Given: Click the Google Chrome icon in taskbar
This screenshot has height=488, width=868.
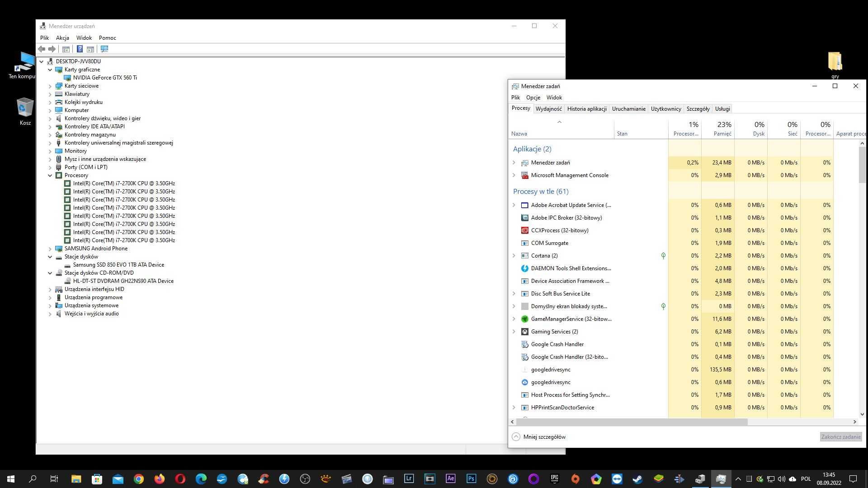Looking at the screenshot, I should click(x=138, y=478).
